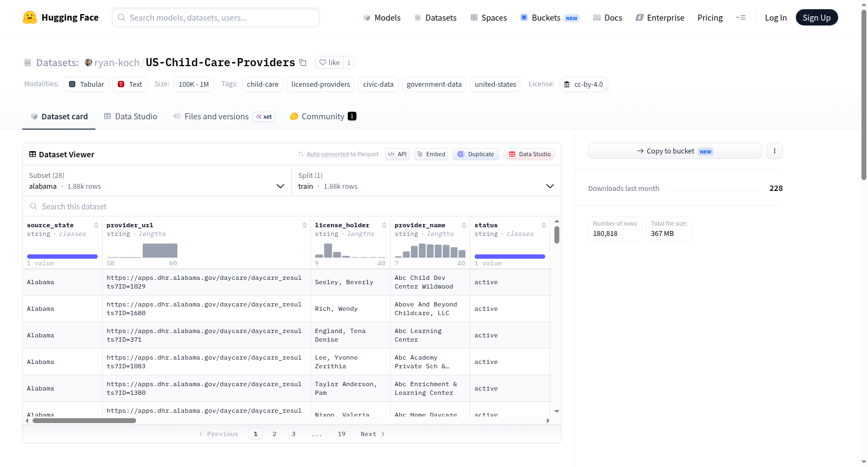Click the Sign Up button
The width and height of the screenshot is (868, 467).
(816, 17)
